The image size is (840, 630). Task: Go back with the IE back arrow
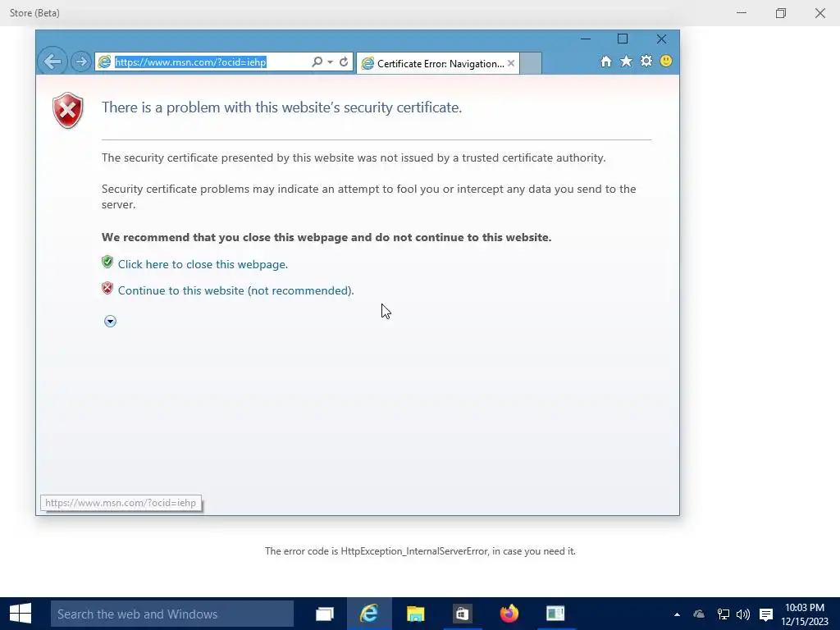pyautogui.click(x=52, y=62)
